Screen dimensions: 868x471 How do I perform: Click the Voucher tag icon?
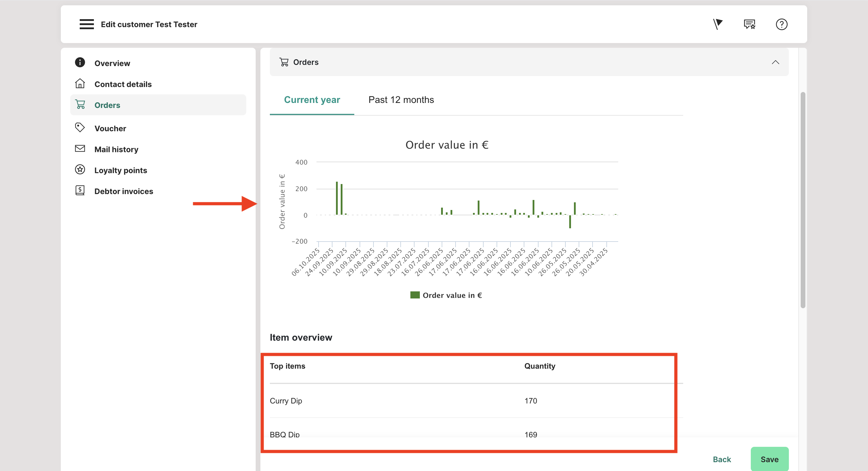point(80,128)
